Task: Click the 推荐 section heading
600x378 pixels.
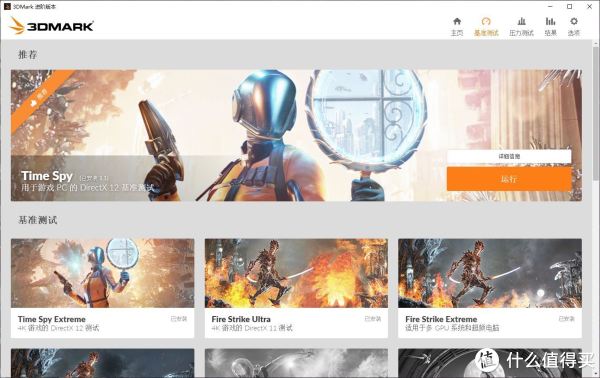Action: (28, 55)
